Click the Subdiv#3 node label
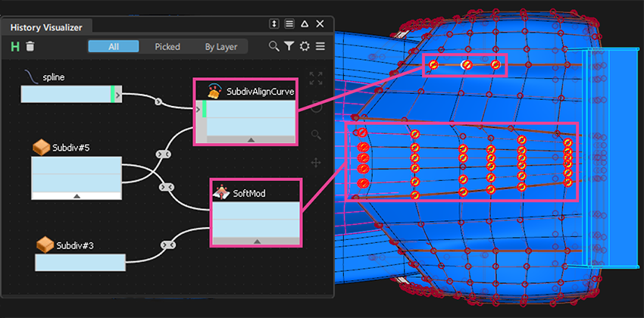The height and width of the screenshot is (318, 644). point(75,246)
